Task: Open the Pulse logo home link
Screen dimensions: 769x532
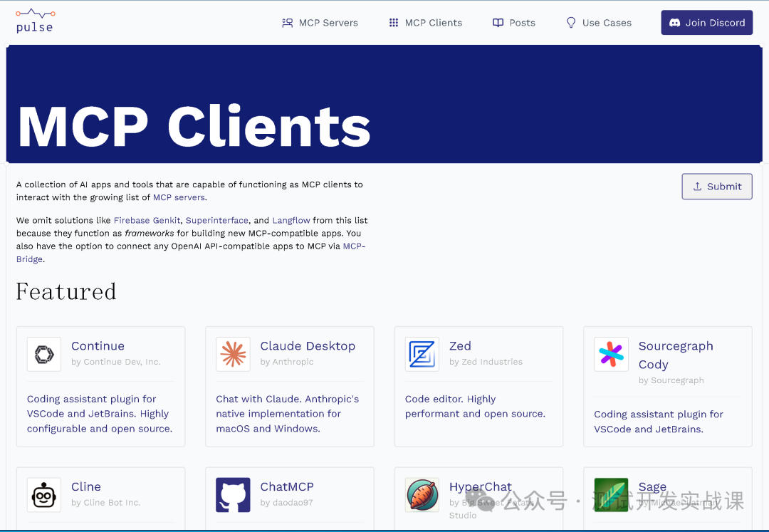Action: (35, 21)
